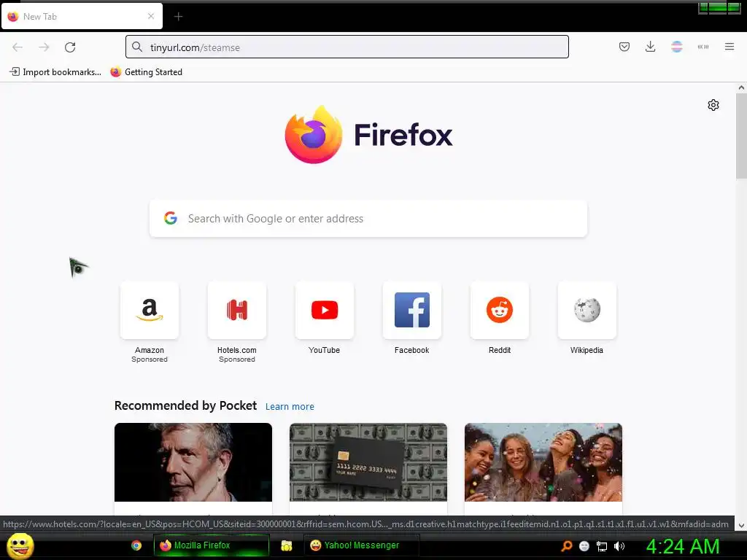Open new tab with plus button
Viewport: 747px width, 560px height.
pos(178,17)
